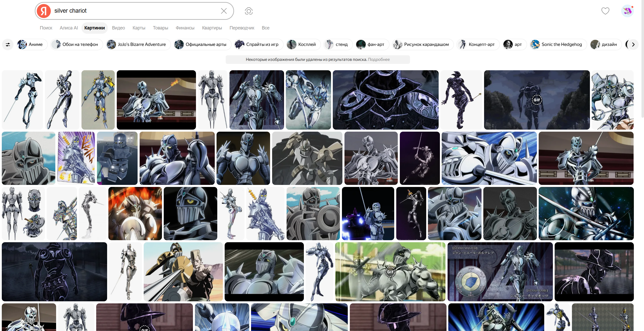Image resolution: width=644 pixels, height=331 pixels.
Task: Open the yellow-armored Silver Chariot thumbnail
Action: click(x=98, y=100)
